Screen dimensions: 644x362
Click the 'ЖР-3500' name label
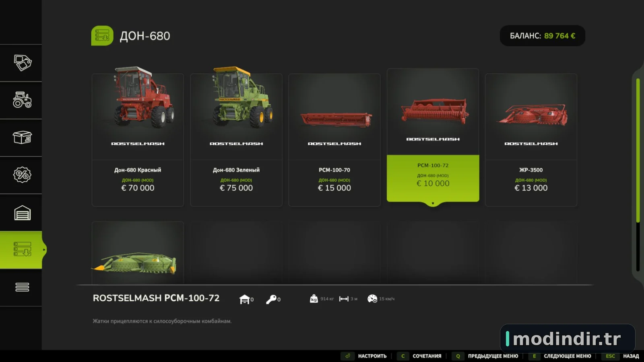(x=531, y=170)
